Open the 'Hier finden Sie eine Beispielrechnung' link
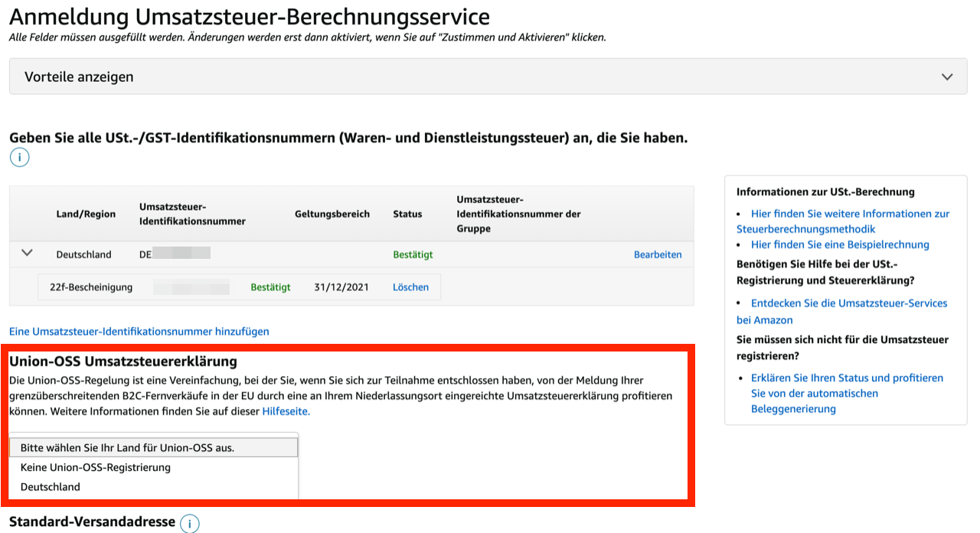 pos(840,244)
